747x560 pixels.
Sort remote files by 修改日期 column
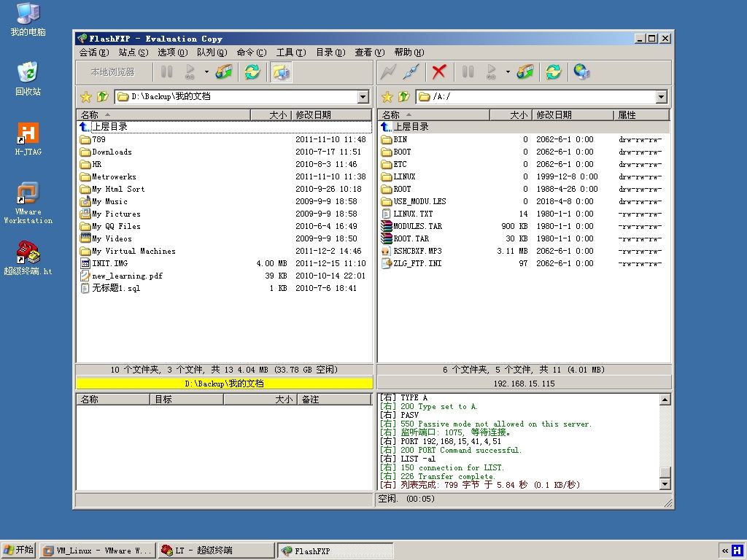(573, 114)
